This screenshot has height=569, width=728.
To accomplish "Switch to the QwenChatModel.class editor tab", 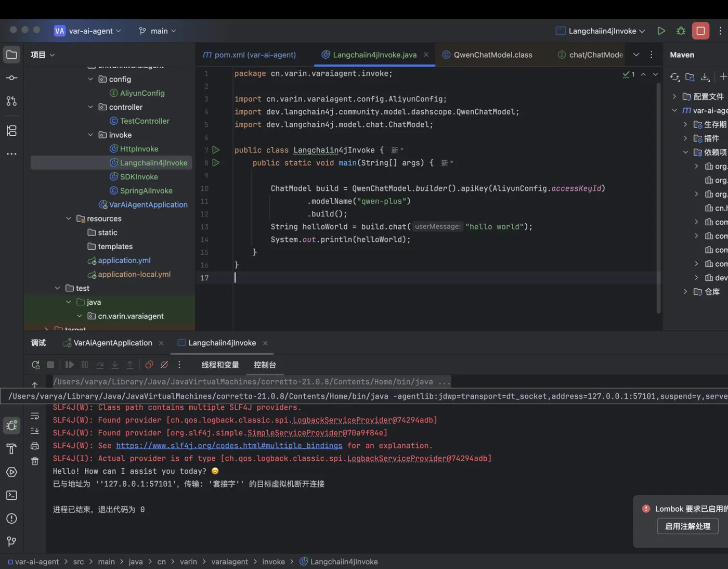I will coord(492,55).
